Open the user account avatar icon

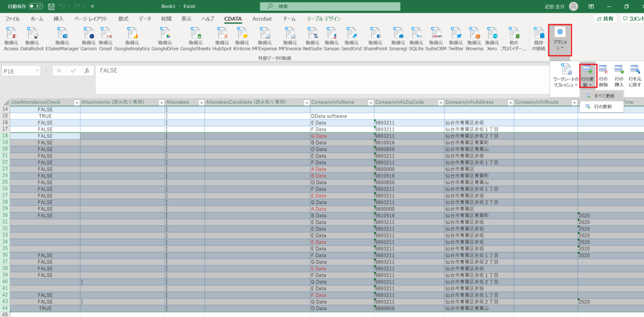tap(574, 6)
